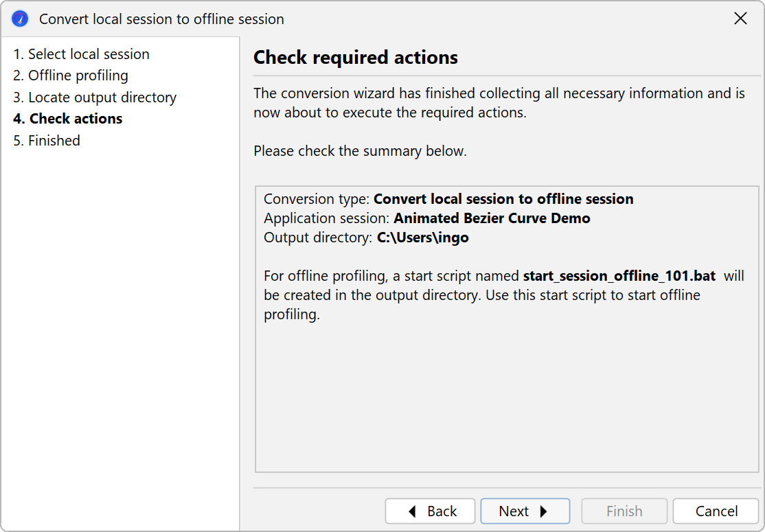The image size is (765, 532).
Task: Click the Please check the summary text
Action: pyautogui.click(x=360, y=151)
